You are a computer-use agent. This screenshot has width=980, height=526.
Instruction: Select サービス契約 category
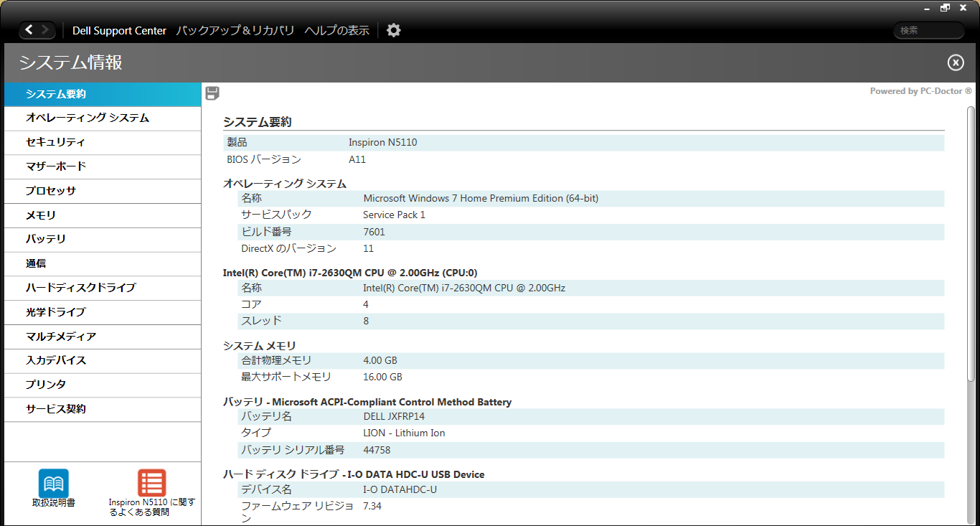click(x=103, y=409)
